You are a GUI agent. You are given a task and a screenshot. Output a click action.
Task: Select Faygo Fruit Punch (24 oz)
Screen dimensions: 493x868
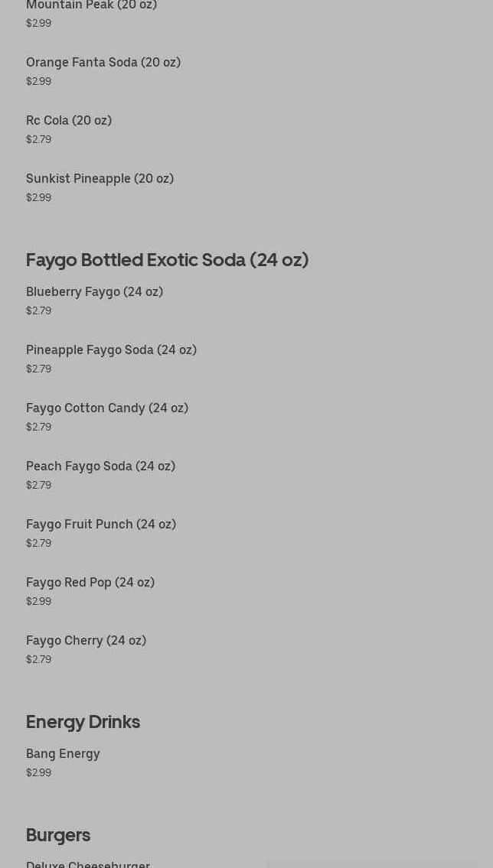(x=101, y=524)
